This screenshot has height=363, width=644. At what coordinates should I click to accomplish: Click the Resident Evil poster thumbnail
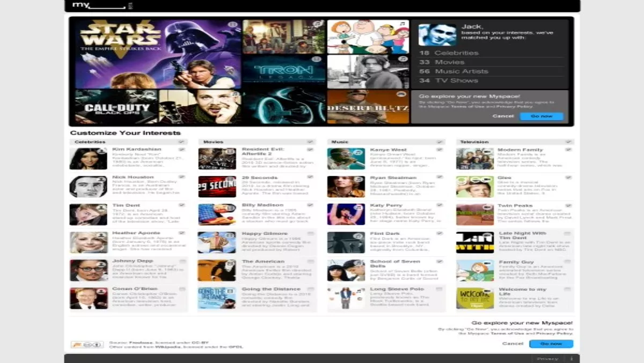[217, 159]
